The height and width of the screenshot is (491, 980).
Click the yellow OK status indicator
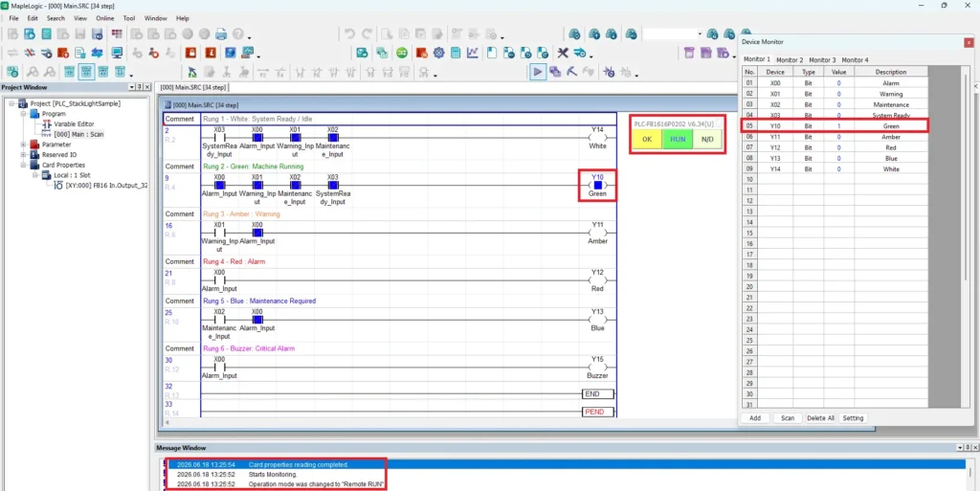tap(647, 139)
